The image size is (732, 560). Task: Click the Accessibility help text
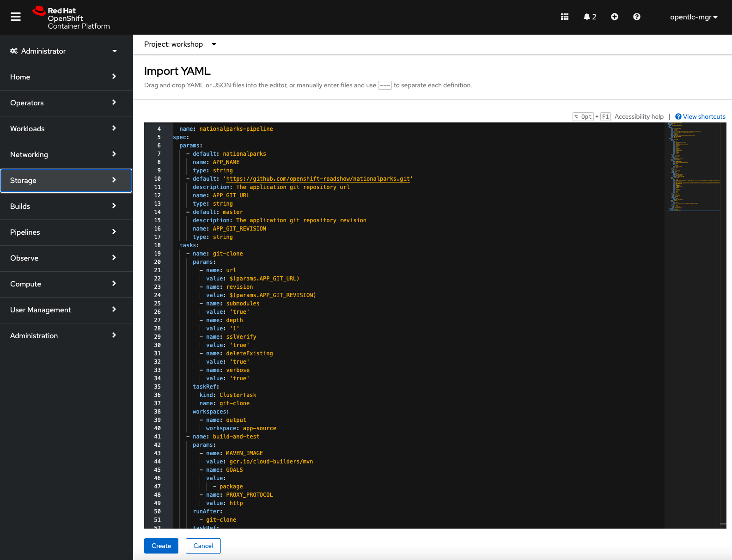coord(639,116)
